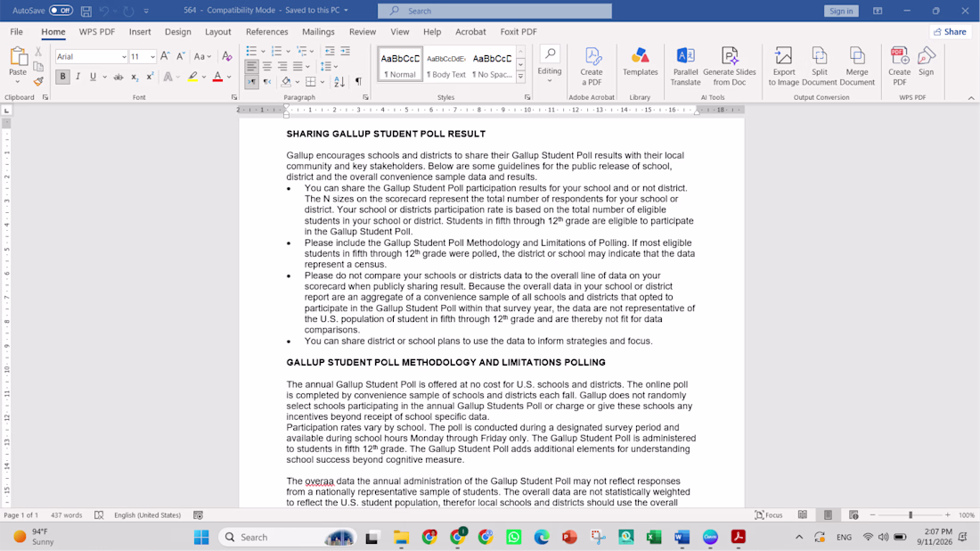Click Generate Slides from Doc icon
This screenshot has height=551, width=980.
[730, 66]
